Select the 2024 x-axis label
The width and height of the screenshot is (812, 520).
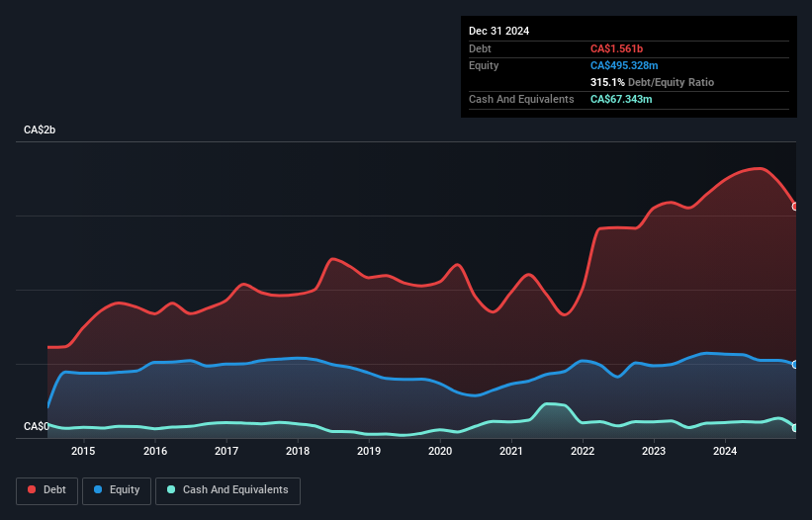coord(725,451)
